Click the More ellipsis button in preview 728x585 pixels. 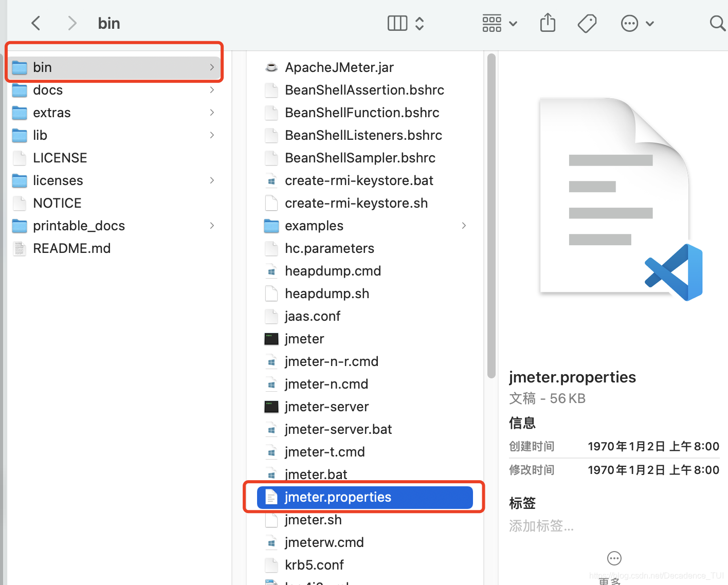614,558
